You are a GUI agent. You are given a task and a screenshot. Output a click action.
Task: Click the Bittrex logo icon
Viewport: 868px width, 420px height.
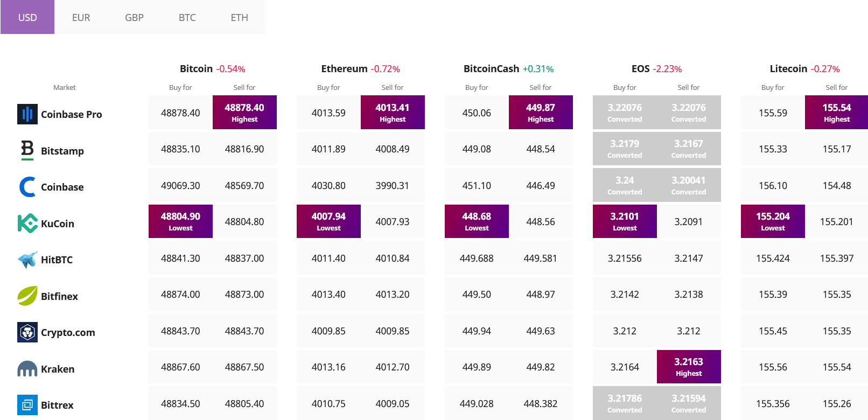click(27, 405)
